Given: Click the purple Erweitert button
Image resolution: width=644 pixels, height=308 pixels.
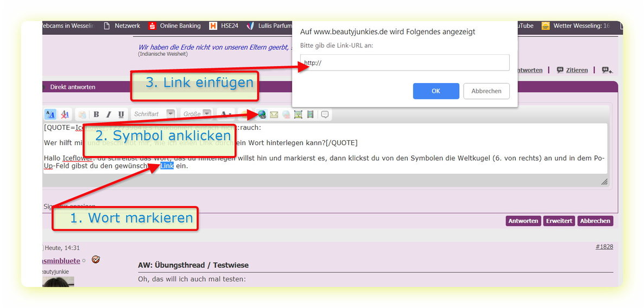Looking at the screenshot, I should click(x=559, y=221).
